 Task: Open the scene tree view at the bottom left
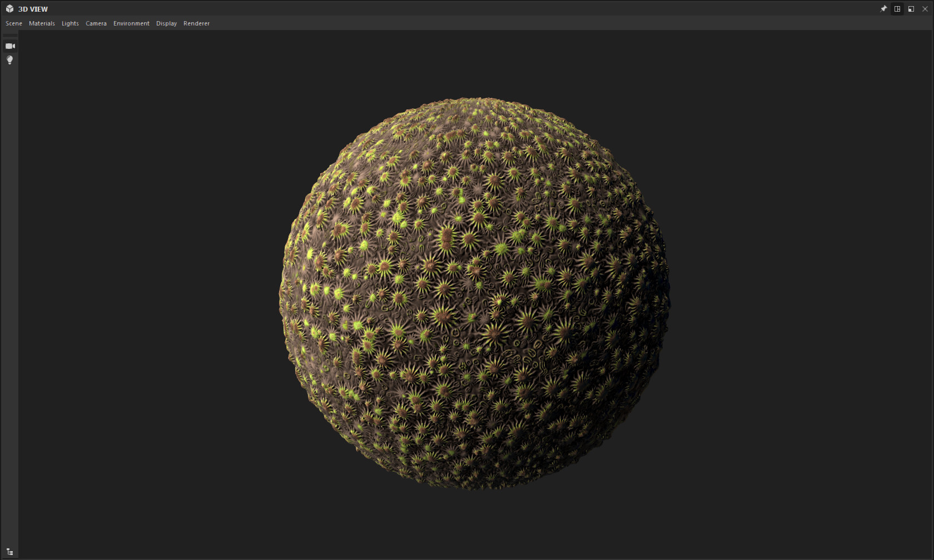point(9,552)
